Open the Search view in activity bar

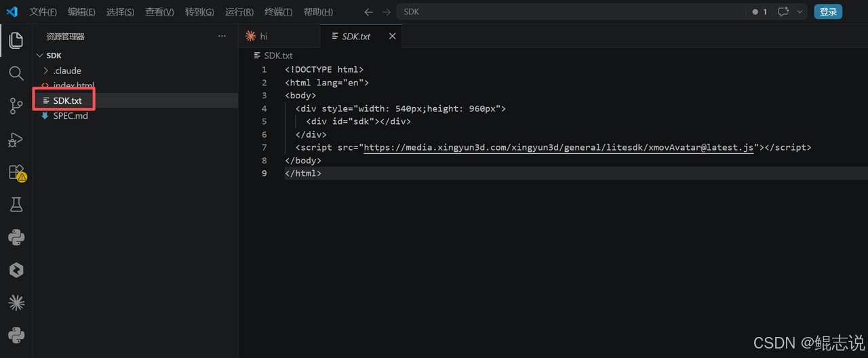16,73
